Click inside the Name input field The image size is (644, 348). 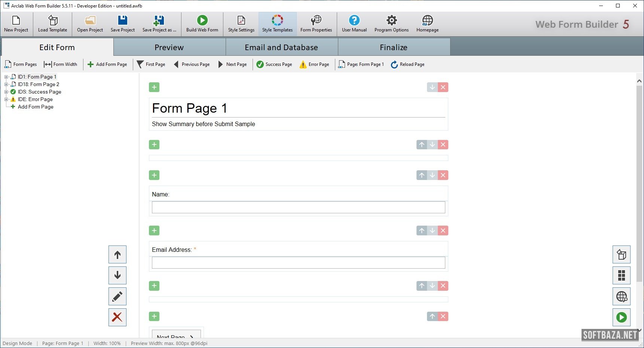[298, 207]
